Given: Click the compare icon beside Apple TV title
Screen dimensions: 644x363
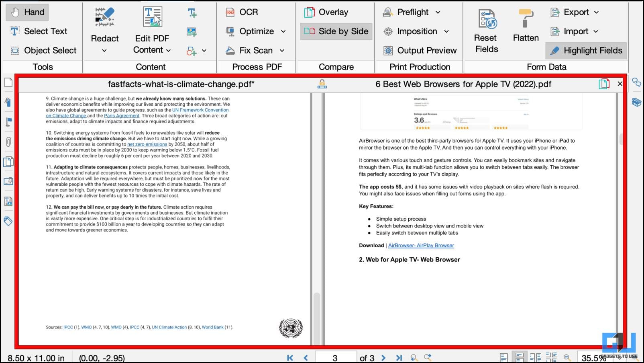Looking at the screenshot, I should click(x=604, y=84).
